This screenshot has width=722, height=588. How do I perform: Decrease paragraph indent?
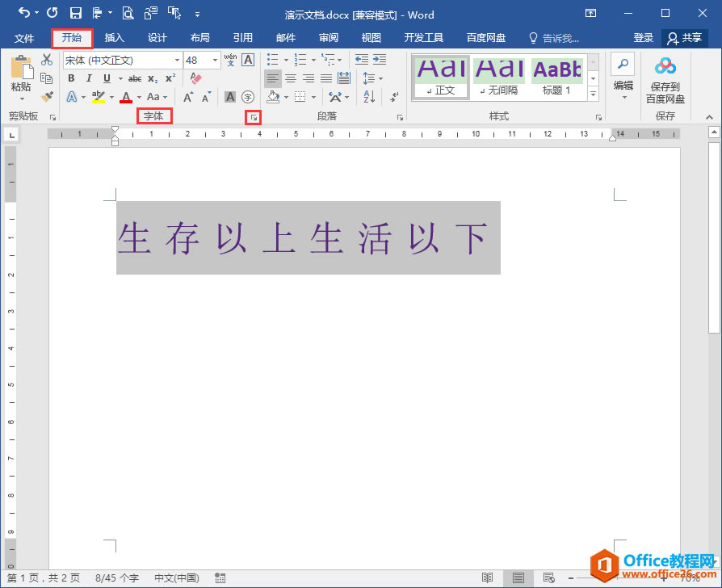coord(362,60)
